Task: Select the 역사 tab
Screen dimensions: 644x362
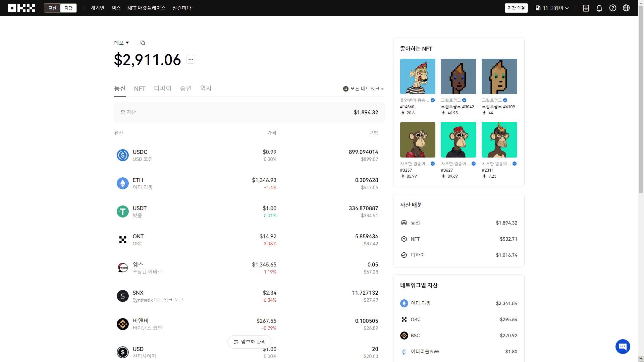Action: 206,88
